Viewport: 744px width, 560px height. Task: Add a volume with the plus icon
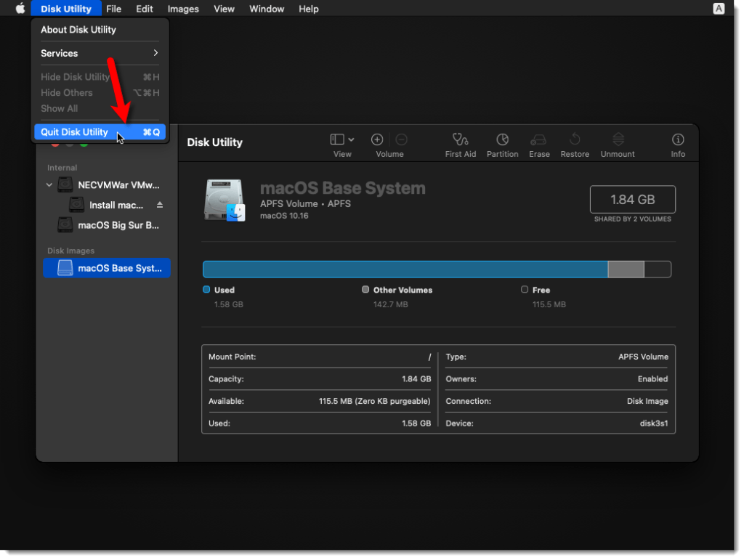(377, 139)
